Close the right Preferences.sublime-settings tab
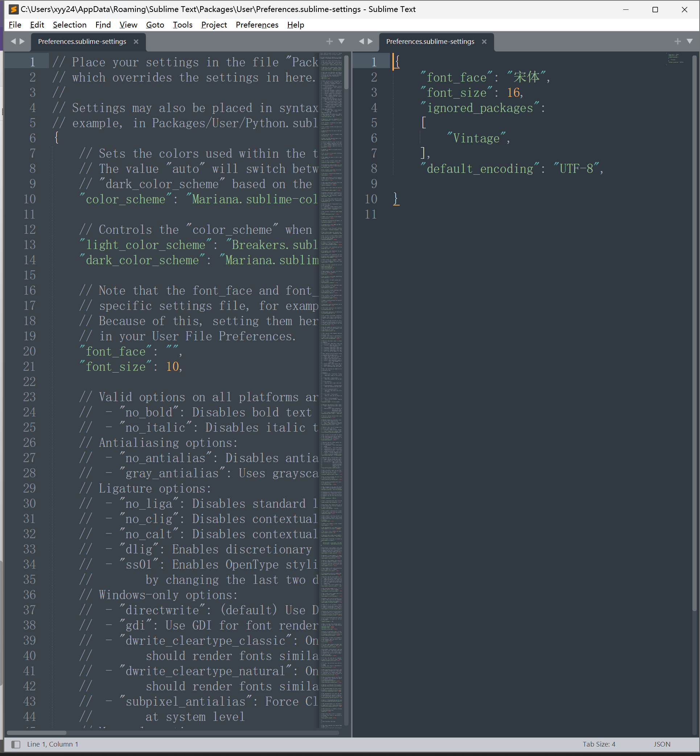The height and width of the screenshot is (756, 700). pyautogui.click(x=484, y=42)
